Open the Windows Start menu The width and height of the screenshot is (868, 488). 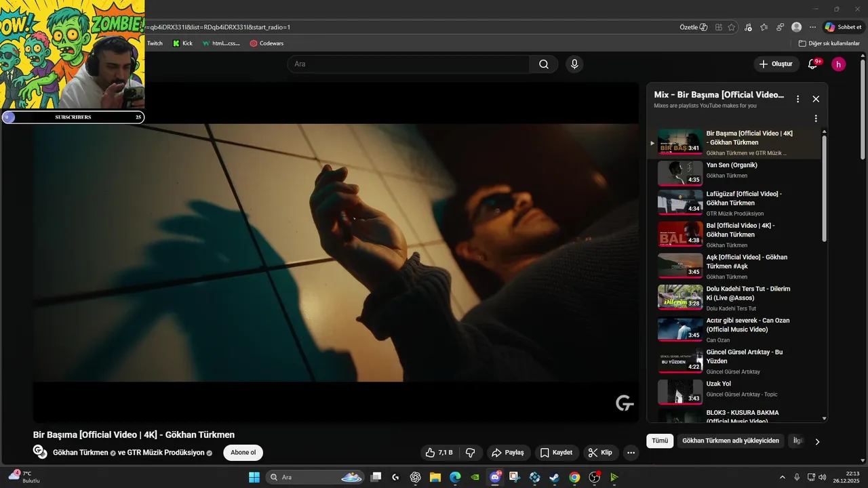254,477
